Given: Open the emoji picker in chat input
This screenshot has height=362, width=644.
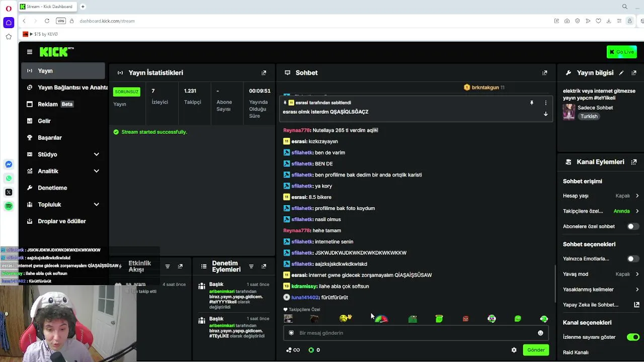Looking at the screenshot, I should pyautogui.click(x=540, y=333).
